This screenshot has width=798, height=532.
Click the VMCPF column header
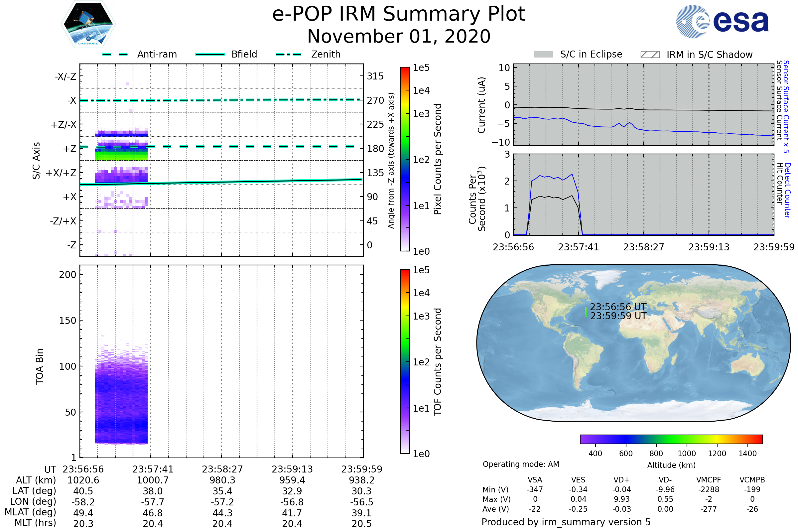(709, 480)
